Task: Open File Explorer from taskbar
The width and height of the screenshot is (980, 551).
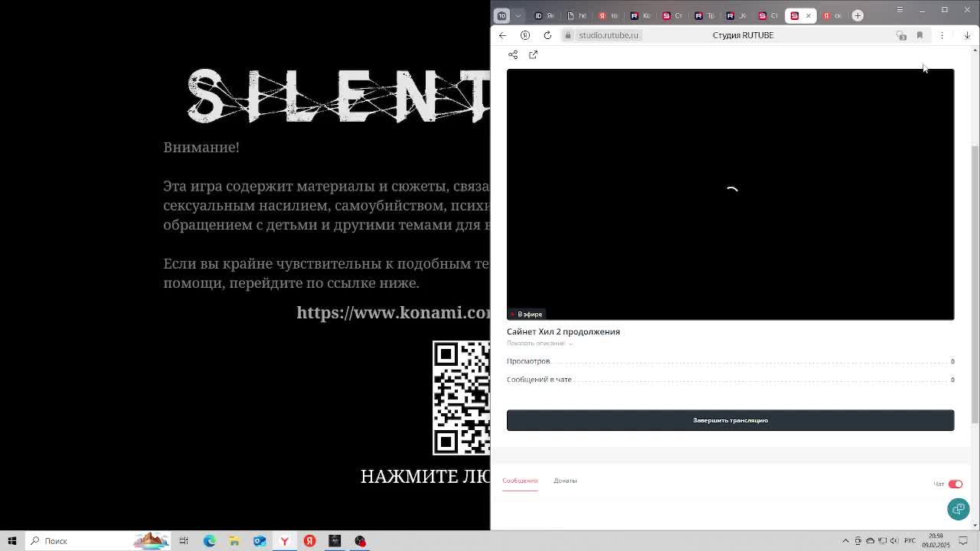Action: pyautogui.click(x=234, y=541)
